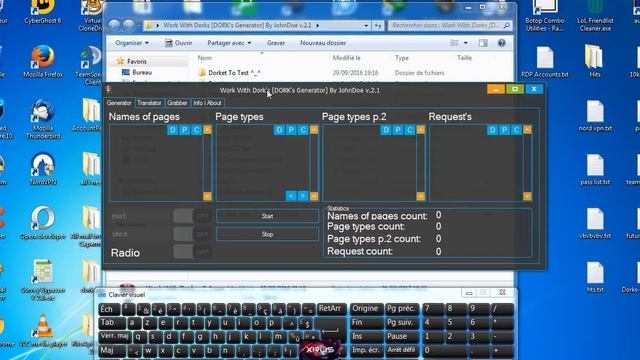Click Graver in the Explorer toolbar
The width and height of the screenshot is (640, 360).
point(276,43)
